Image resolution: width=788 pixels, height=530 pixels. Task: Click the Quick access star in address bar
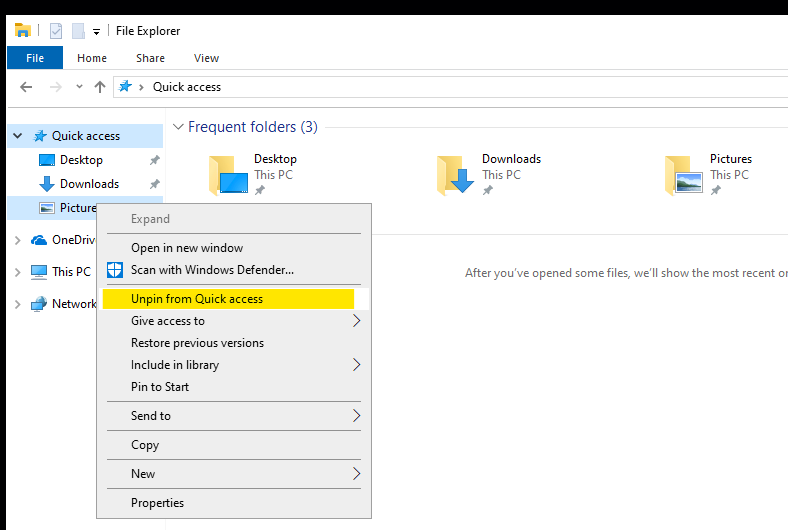[x=125, y=86]
